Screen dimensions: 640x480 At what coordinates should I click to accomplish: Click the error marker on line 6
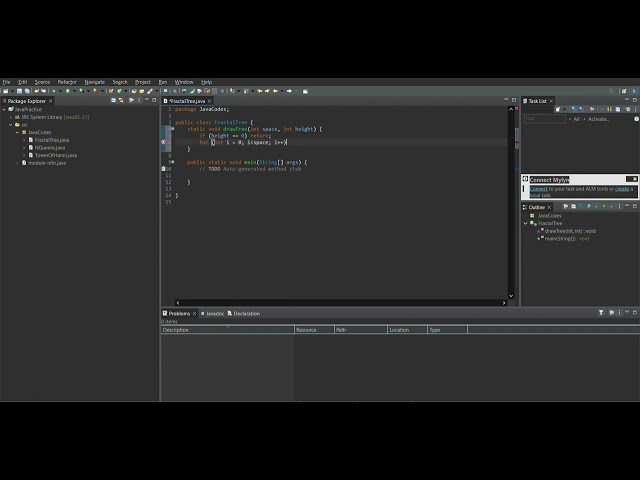164,142
